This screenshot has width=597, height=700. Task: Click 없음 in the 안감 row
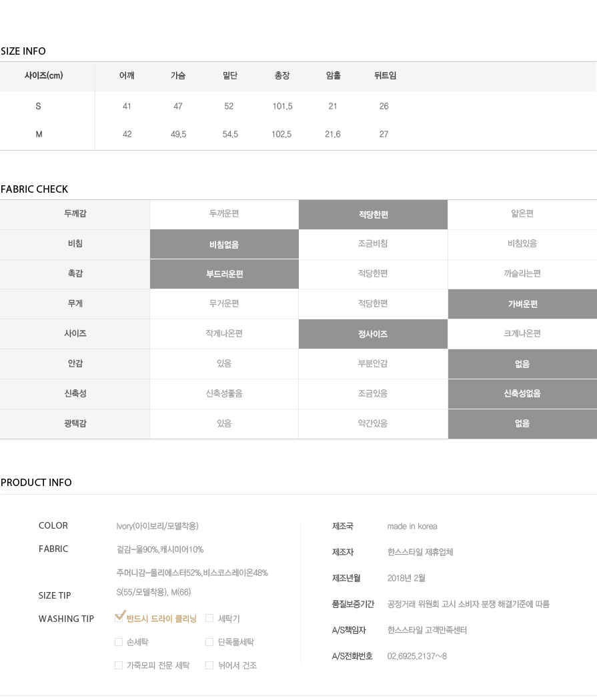[522, 364]
